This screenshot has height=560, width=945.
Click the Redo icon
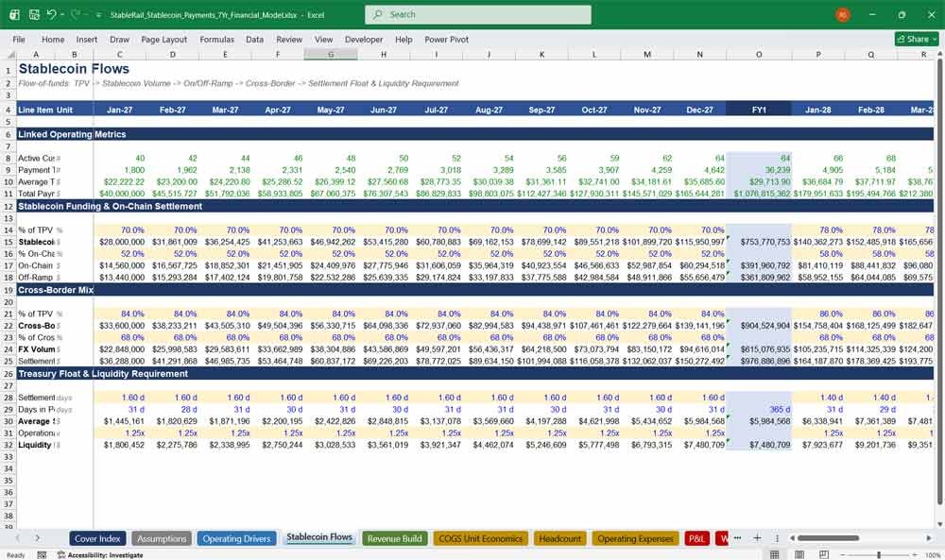76,14
